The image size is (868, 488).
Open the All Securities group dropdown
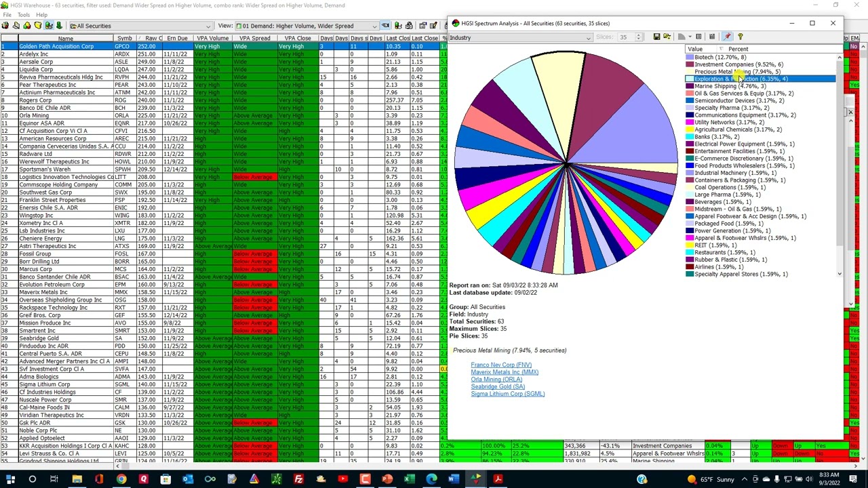[208, 26]
